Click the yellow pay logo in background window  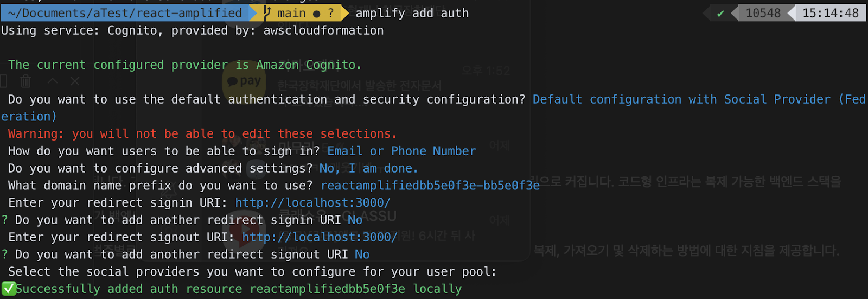(x=244, y=81)
